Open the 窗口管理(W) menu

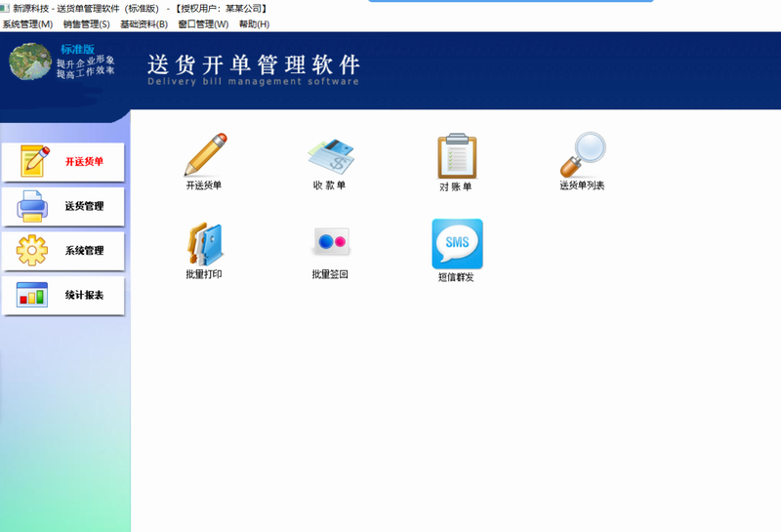(x=203, y=24)
